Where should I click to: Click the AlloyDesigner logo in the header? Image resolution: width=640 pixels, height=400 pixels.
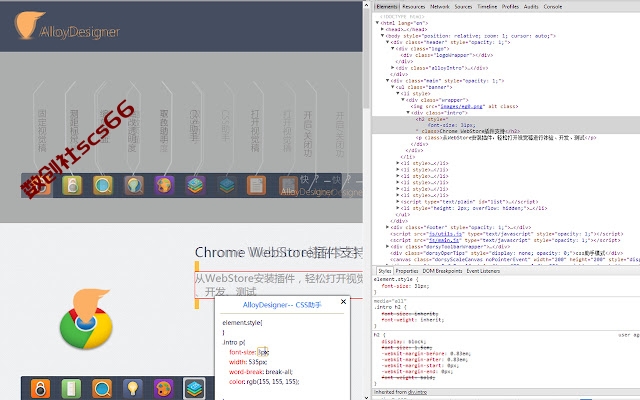point(67,26)
